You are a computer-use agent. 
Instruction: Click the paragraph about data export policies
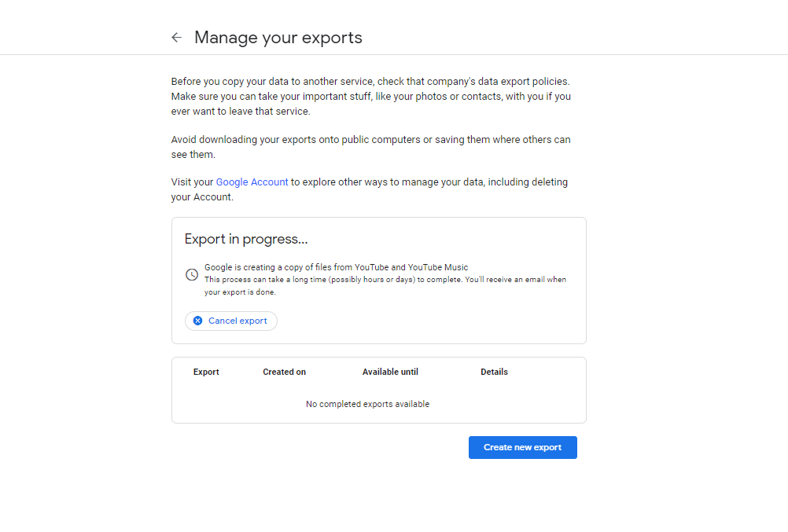370,82
